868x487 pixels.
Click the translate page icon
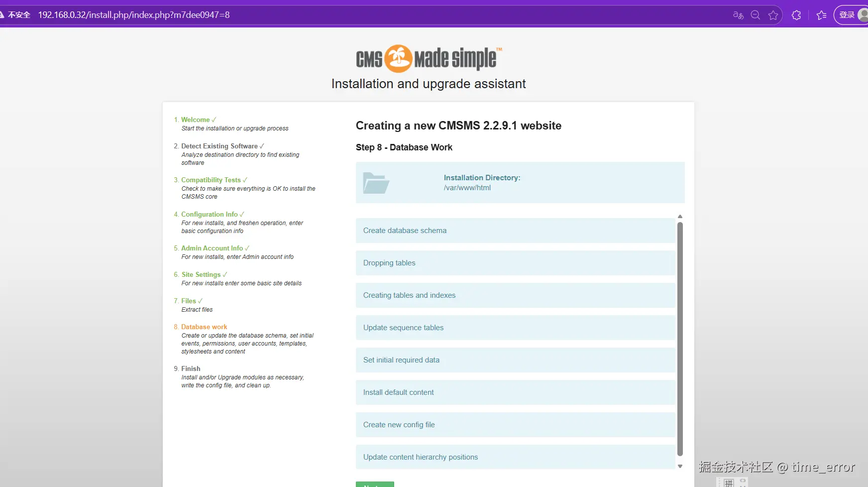(738, 15)
